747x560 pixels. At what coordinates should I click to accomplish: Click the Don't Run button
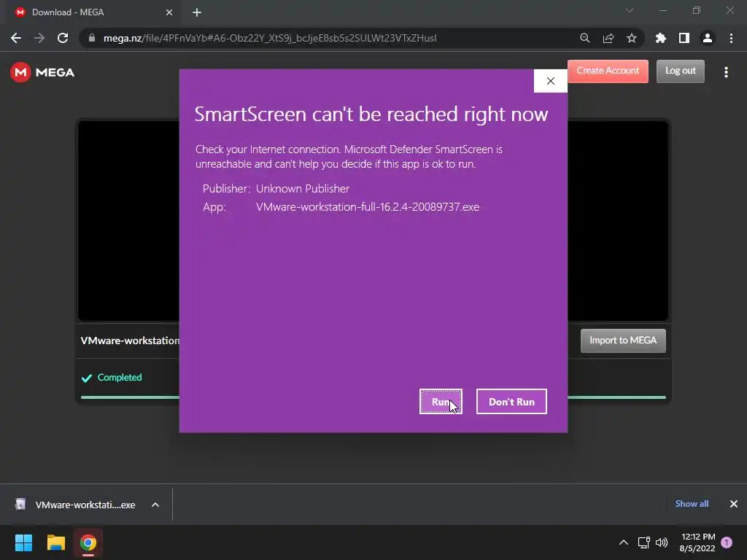tap(511, 402)
